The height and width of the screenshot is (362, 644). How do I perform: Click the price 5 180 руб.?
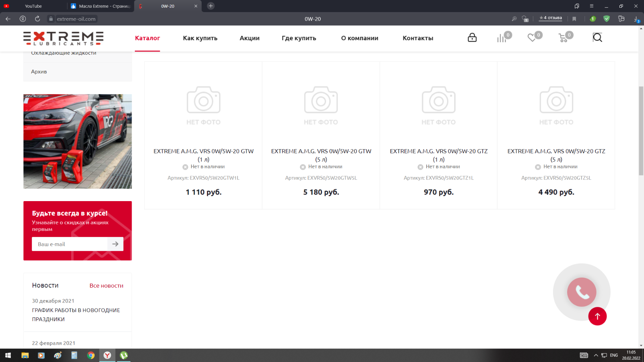pyautogui.click(x=321, y=192)
